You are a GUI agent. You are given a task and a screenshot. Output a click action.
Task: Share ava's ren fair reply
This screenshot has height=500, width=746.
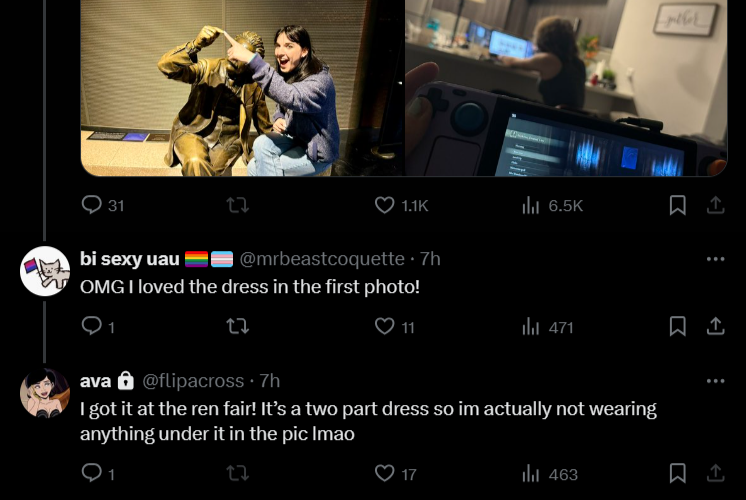tap(715, 473)
